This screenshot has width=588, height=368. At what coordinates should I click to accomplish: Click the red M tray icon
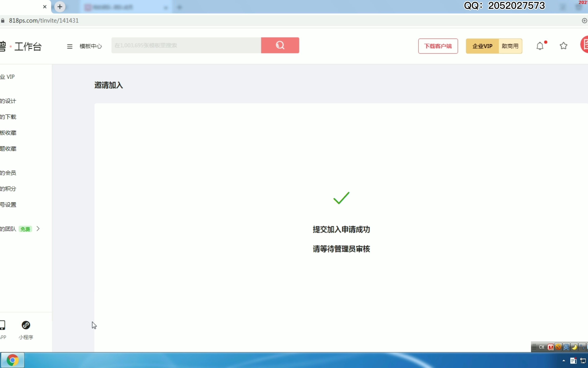coord(551,347)
